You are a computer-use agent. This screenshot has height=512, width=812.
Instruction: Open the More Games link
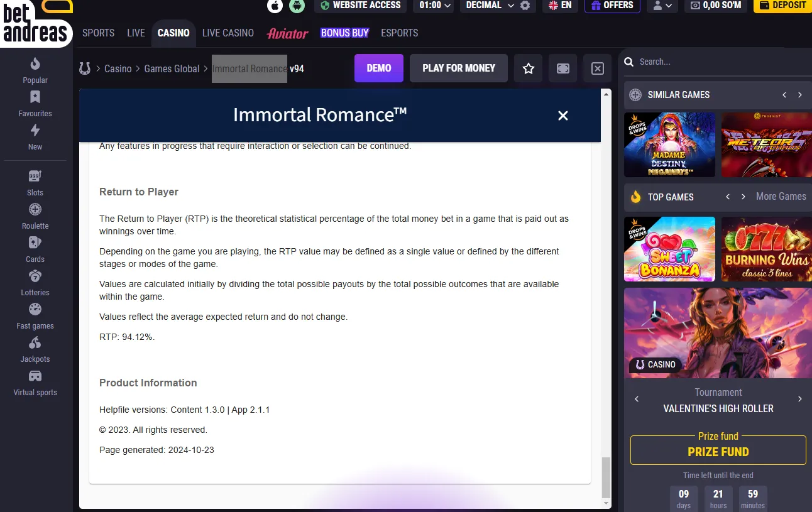781,197
